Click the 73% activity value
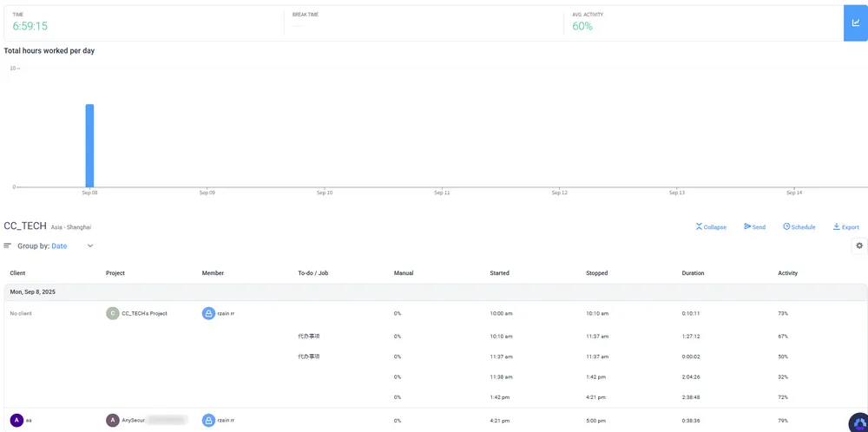 point(783,314)
